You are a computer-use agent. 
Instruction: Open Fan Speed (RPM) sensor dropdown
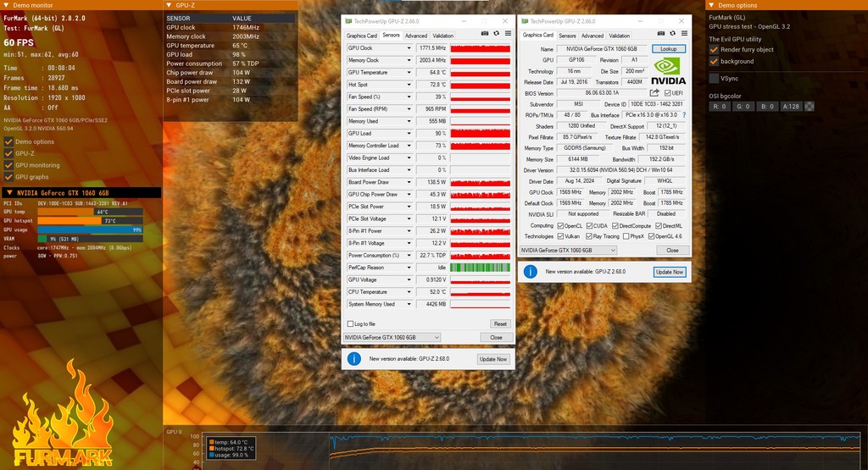[x=409, y=109]
